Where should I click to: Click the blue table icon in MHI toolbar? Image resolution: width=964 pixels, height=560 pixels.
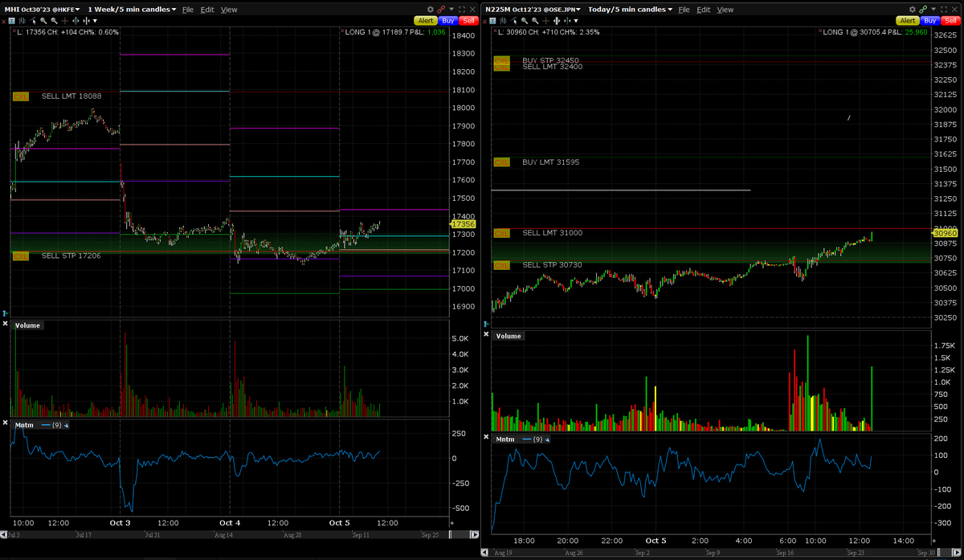[11, 20]
